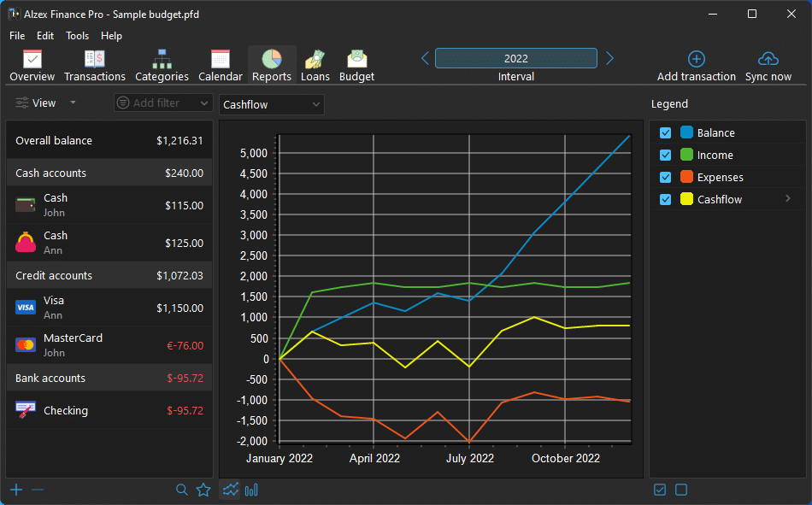
Task: Click the add account plus icon
Action: [16, 490]
